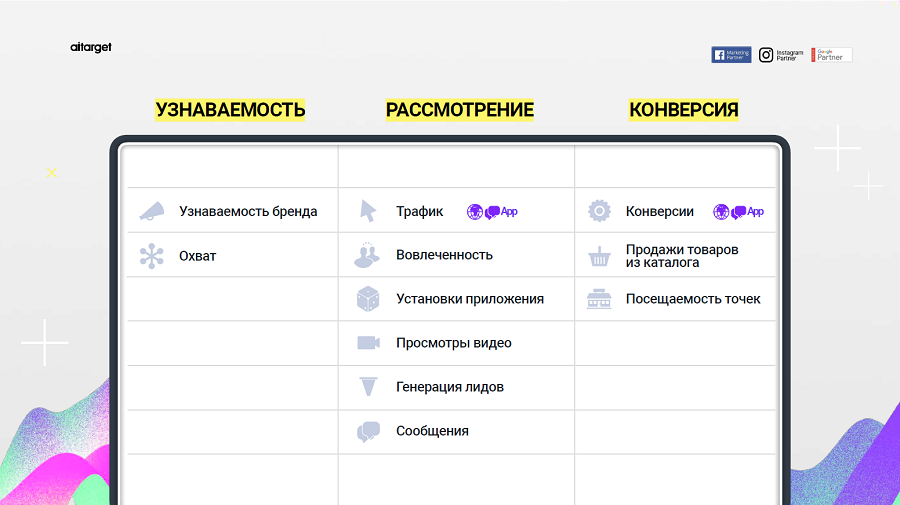Click the megaphone icon for Узнаваемость бренда
Screen dimensions: 900x505
(151, 211)
